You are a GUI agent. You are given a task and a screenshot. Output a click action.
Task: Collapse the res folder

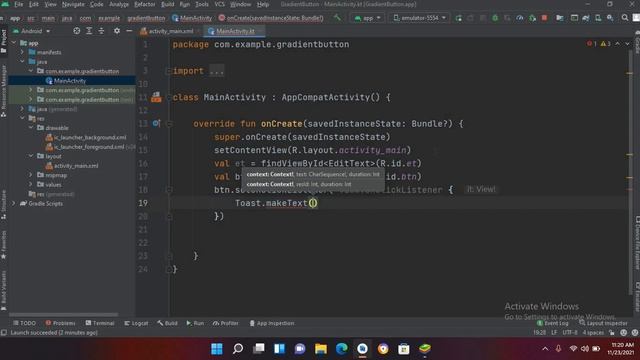click(22, 118)
